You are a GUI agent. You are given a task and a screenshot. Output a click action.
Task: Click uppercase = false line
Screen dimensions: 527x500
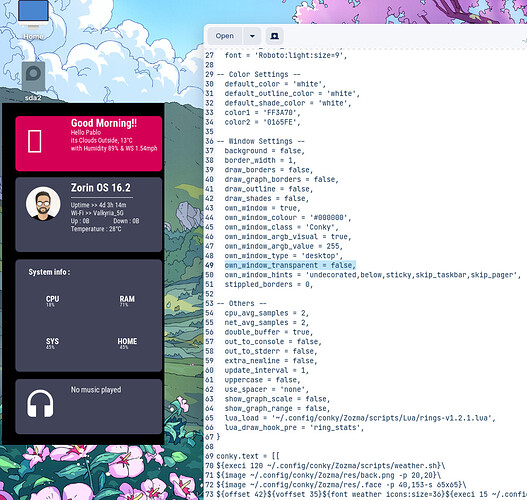point(262,380)
